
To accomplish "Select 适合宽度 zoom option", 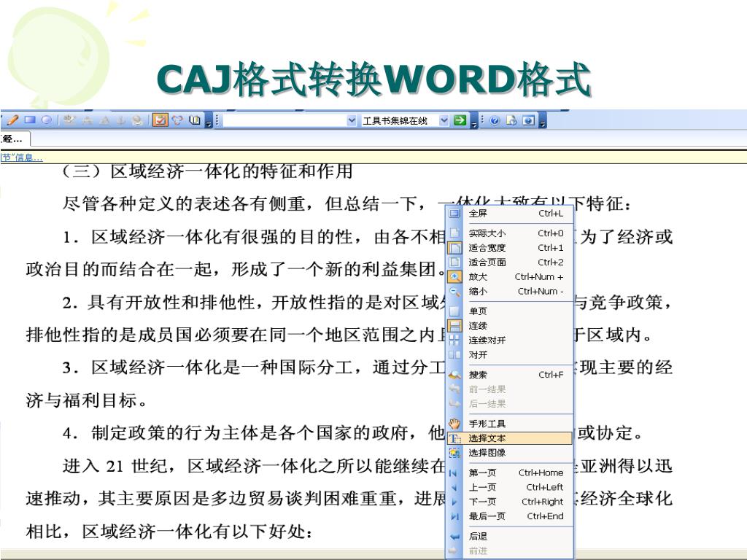I will click(x=510, y=248).
